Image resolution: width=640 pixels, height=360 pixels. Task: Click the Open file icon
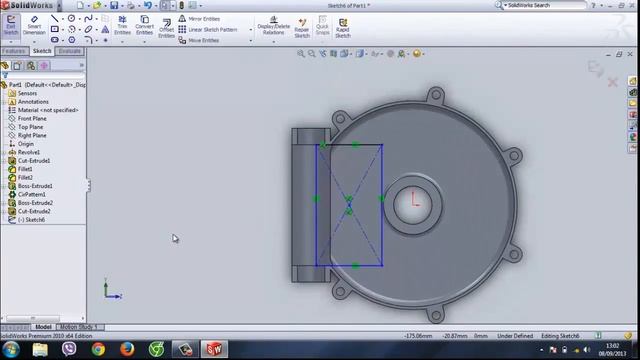point(97,5)
